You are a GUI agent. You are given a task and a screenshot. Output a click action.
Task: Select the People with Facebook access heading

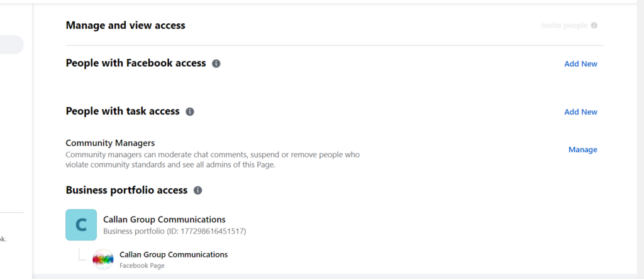[x=136, y=63]
